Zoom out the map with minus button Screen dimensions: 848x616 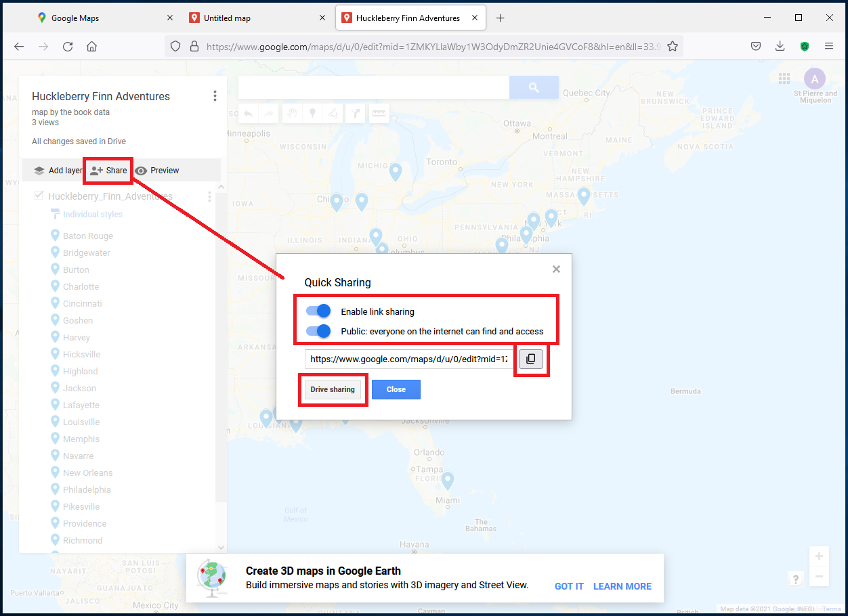point(820,577)
